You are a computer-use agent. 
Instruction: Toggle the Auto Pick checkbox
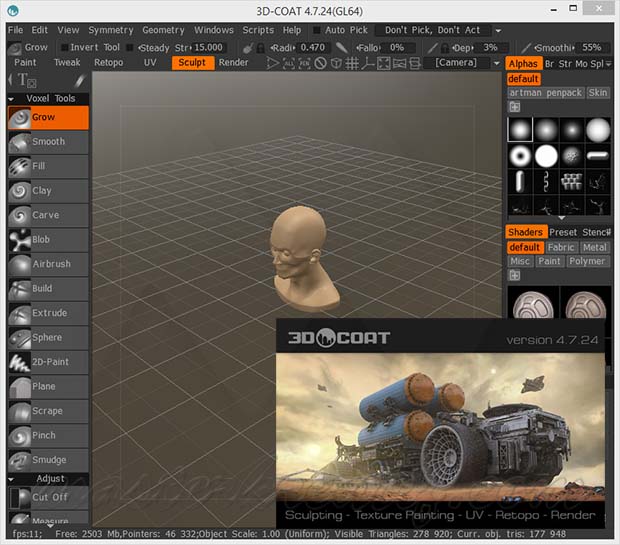[317, 30]
